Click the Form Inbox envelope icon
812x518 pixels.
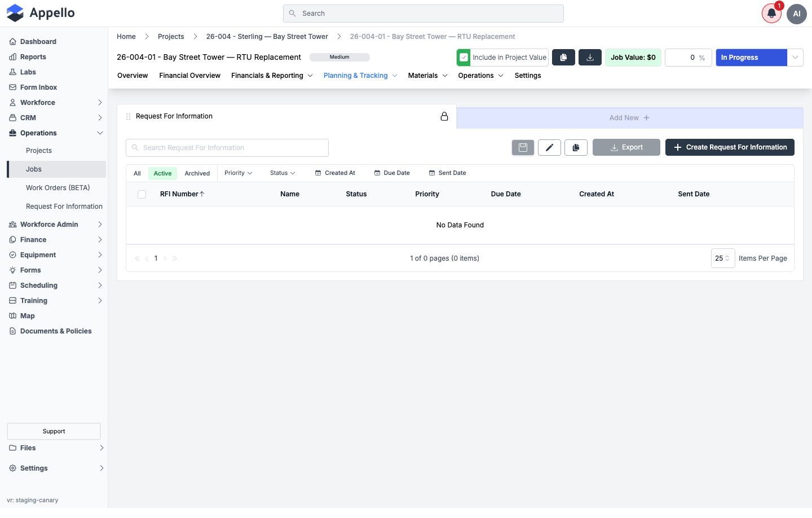(x=12, y=87)
